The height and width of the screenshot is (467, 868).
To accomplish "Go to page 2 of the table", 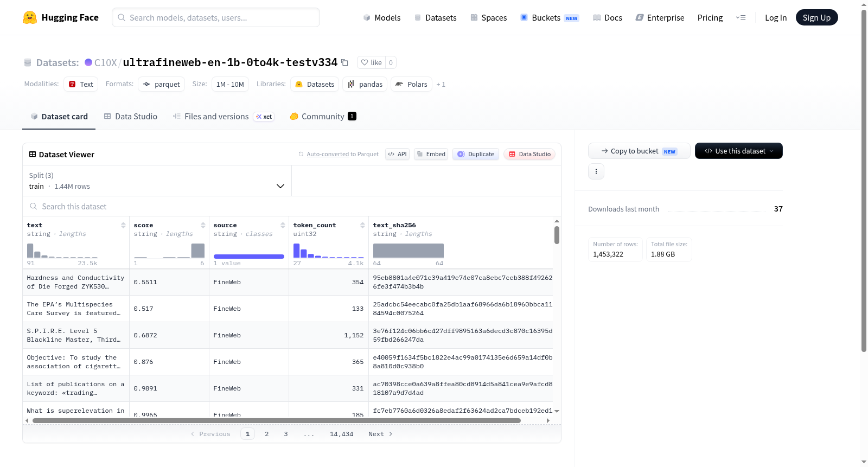I will click(267, 434).
